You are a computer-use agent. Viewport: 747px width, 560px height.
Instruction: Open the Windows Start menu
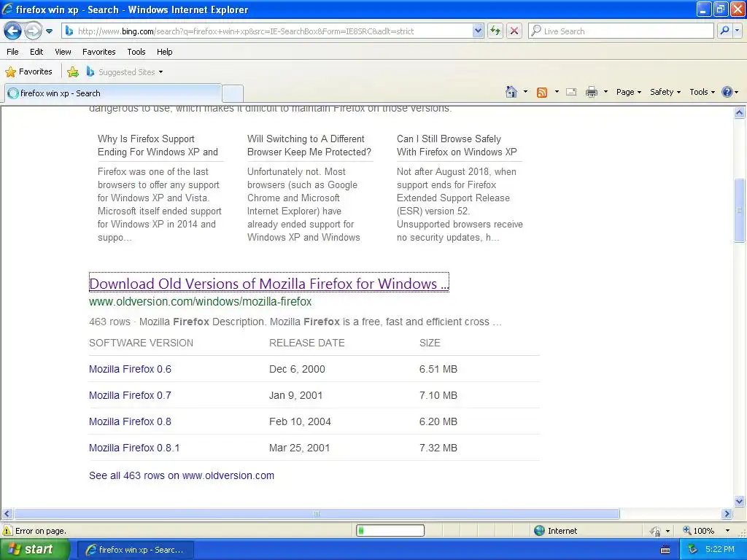[34, 550]
